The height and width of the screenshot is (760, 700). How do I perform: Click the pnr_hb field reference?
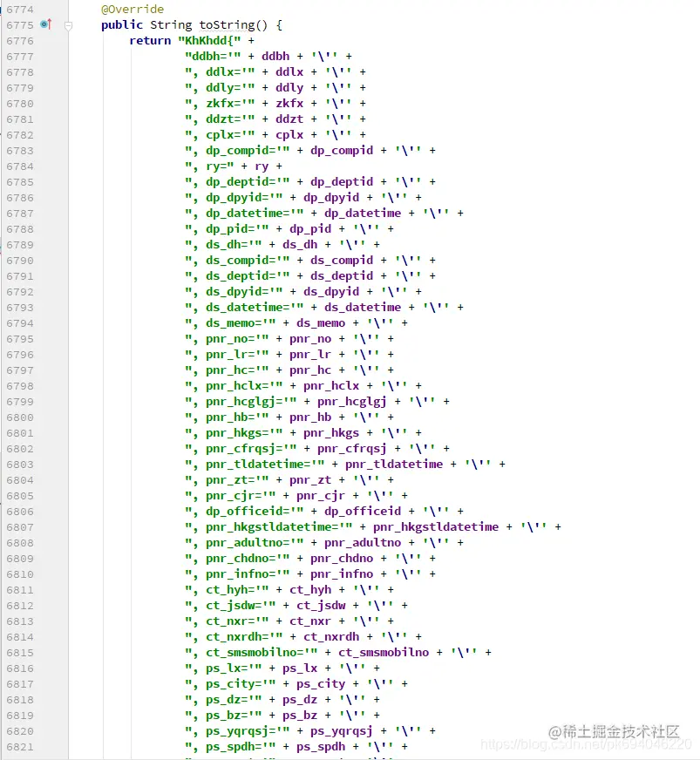(x=310, y=417)
